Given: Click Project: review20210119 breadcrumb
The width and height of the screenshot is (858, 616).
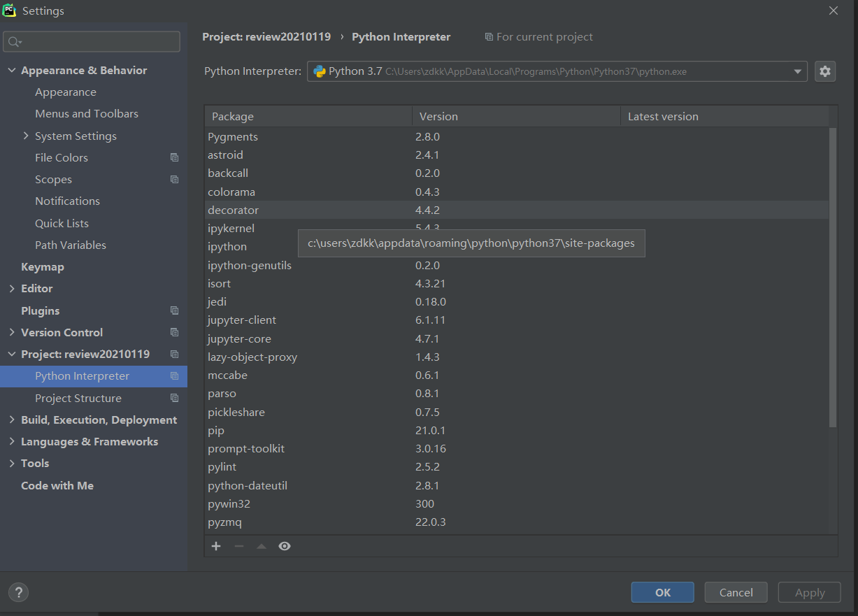Looking at the screenshot, I should point(266,37).
